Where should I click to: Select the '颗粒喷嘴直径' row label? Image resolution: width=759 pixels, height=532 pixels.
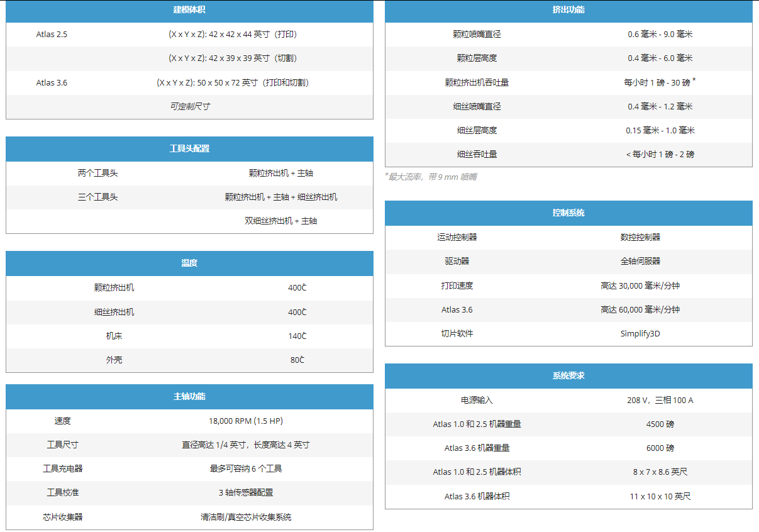coord(477,34)
